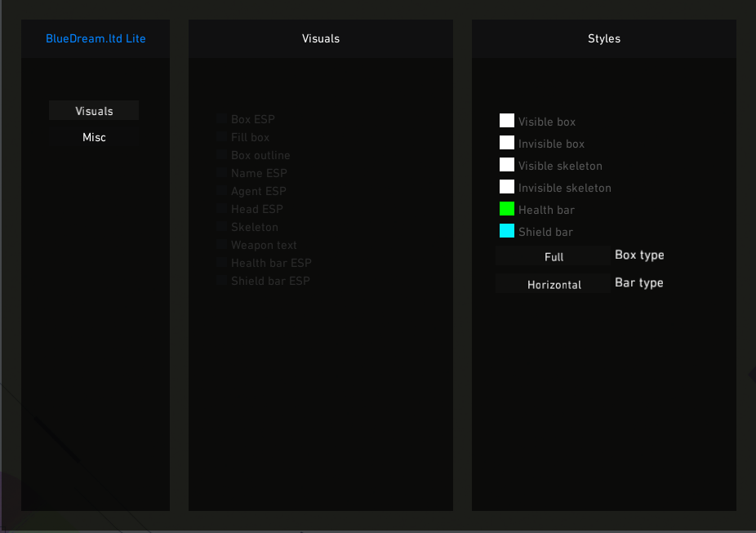This screenshot has width=756, height=533.
Task: Toggle Shield bar ESP checkbox
Action: pos(221,281)
